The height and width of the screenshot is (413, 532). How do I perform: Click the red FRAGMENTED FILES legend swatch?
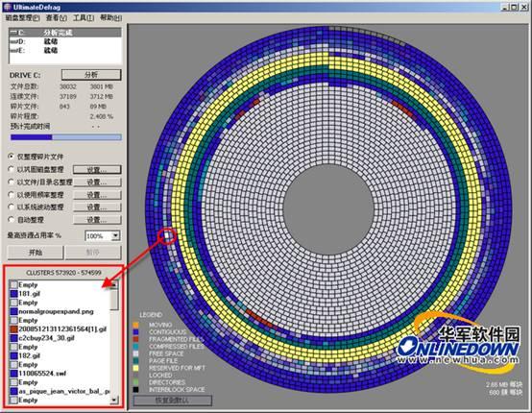tap(135, 339)
